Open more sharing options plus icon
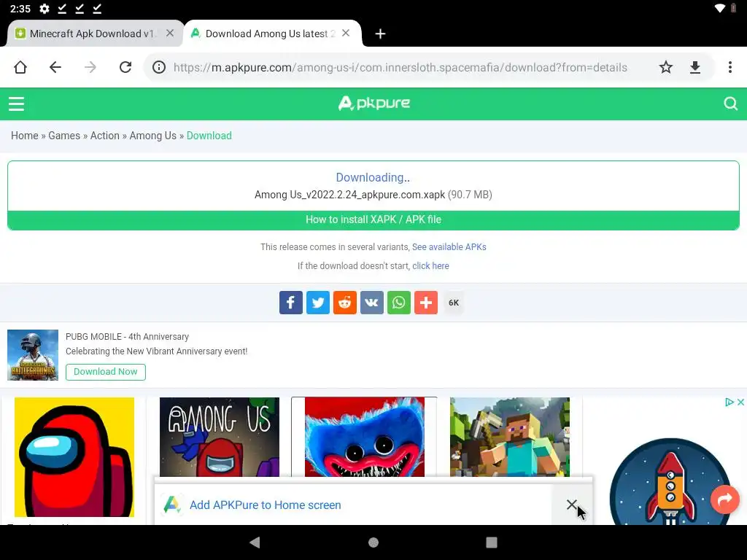The image size is (747, 560). pos(426,303)
